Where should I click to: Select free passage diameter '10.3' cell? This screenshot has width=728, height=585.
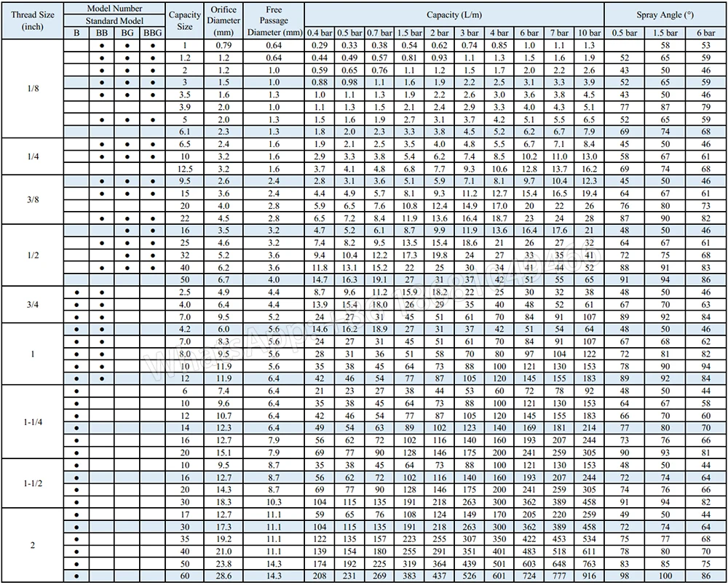pos(274,502)
